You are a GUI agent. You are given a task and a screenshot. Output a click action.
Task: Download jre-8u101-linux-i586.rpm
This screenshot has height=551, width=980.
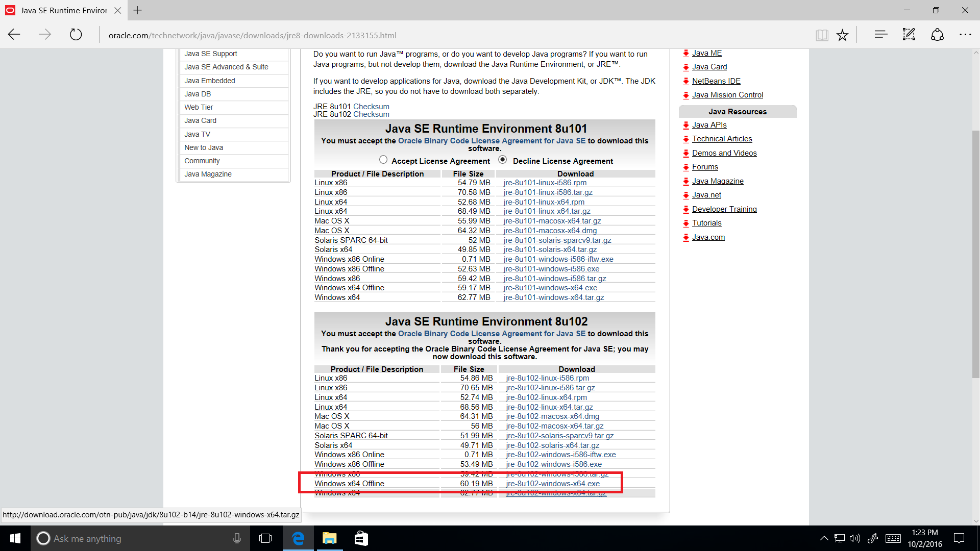[x=545, y=183]
